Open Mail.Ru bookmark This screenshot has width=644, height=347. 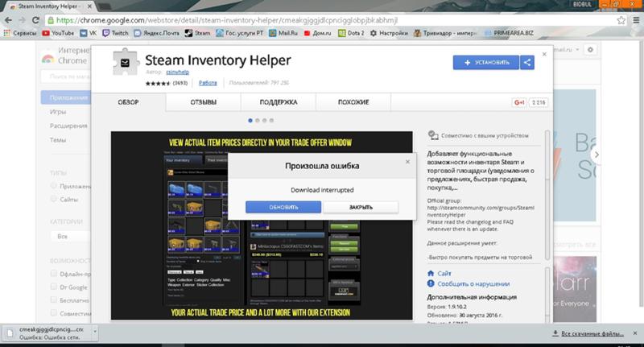click(x=283, y=33)
